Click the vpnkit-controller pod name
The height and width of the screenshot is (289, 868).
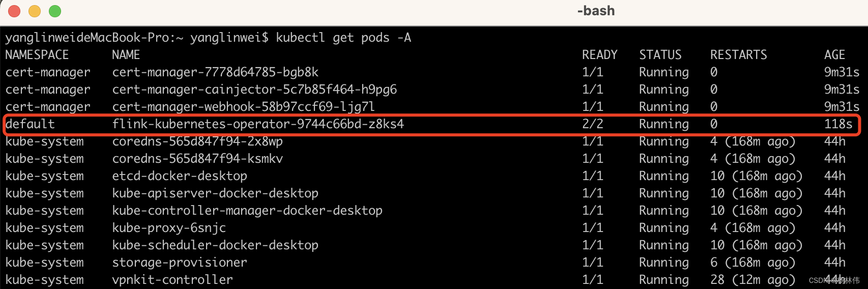[172, 280]
